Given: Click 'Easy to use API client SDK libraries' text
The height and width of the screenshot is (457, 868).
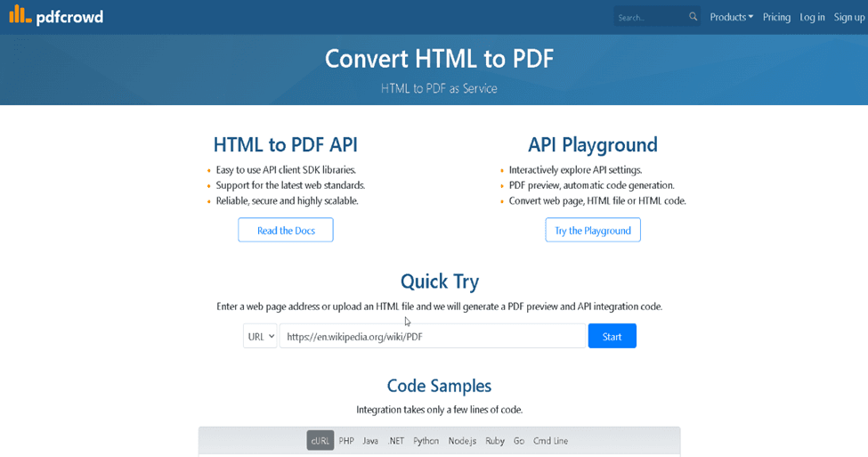Looking at the screenshot, I should coord(286,170).
